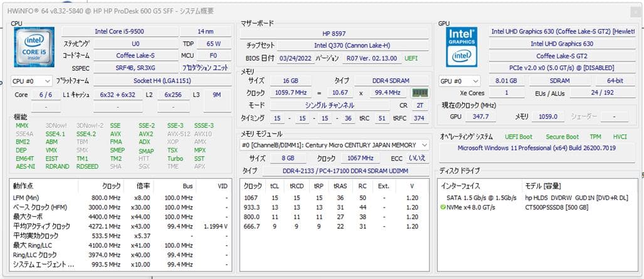The height and width of the screenshot is (279, 644).
Task: Click the L3 cache 9M value
Action: point(217,95)
